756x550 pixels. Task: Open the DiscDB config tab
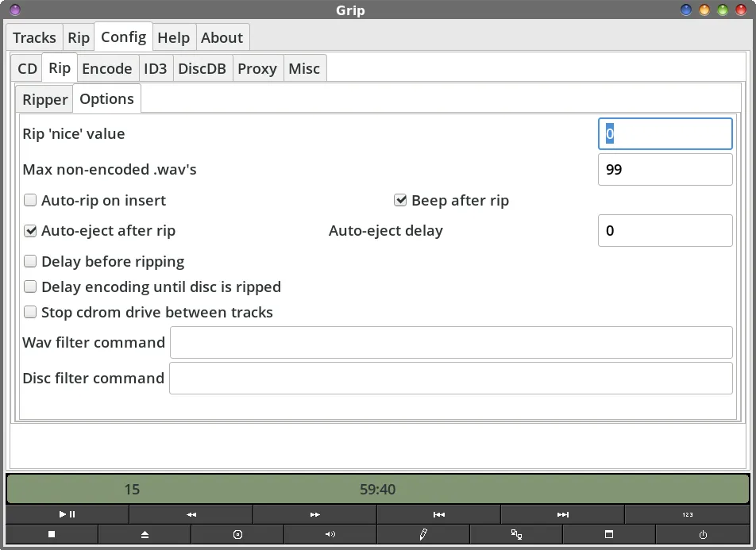202,68
